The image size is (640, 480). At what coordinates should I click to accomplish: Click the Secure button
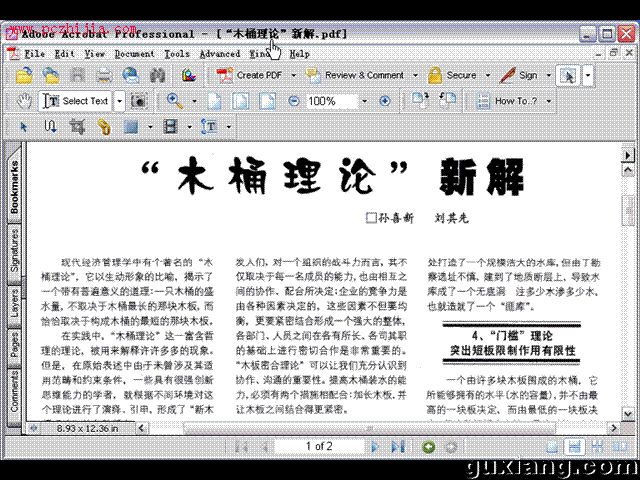452,76
